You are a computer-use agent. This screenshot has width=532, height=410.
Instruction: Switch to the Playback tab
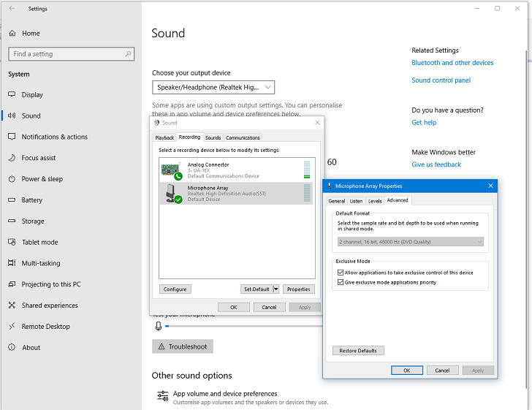(164, 137)
